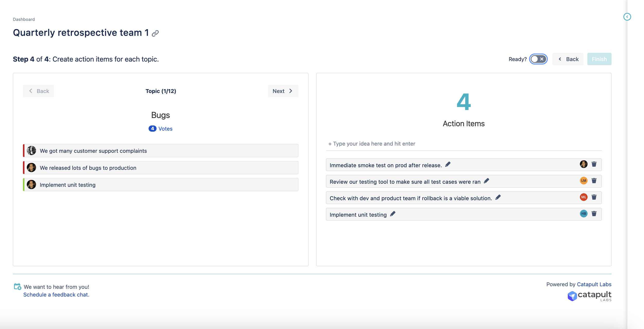
Task: Remove the 'Review our testing tool' item
Action: point(594,181)
